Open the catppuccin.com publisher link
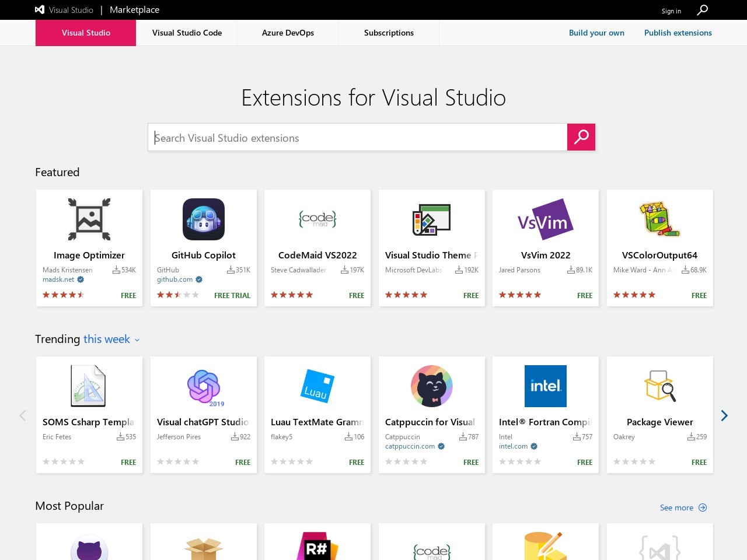This screenshot has width=747, height=560. tap(410, 446)
